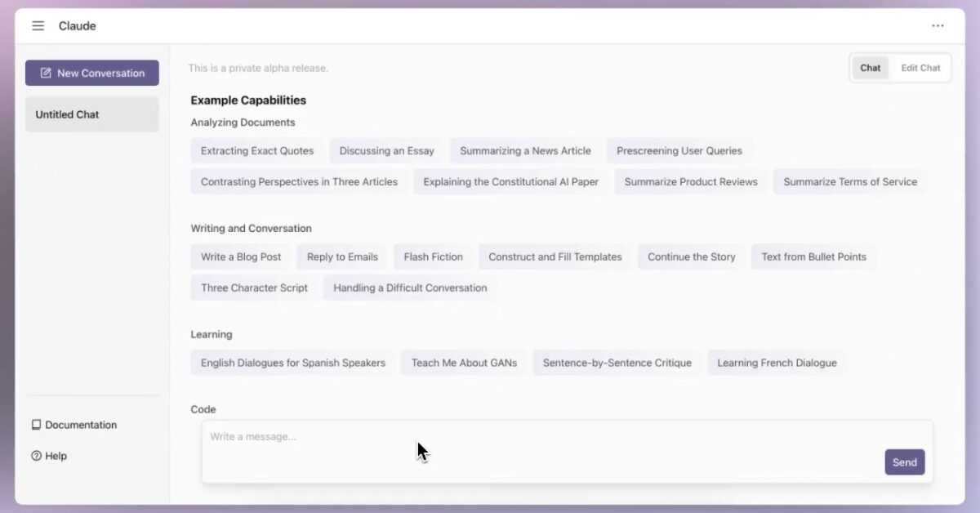Pick Learning French Dialogue example
The width and height of the screenshot is (980, 513).
(x=777, y=363)
